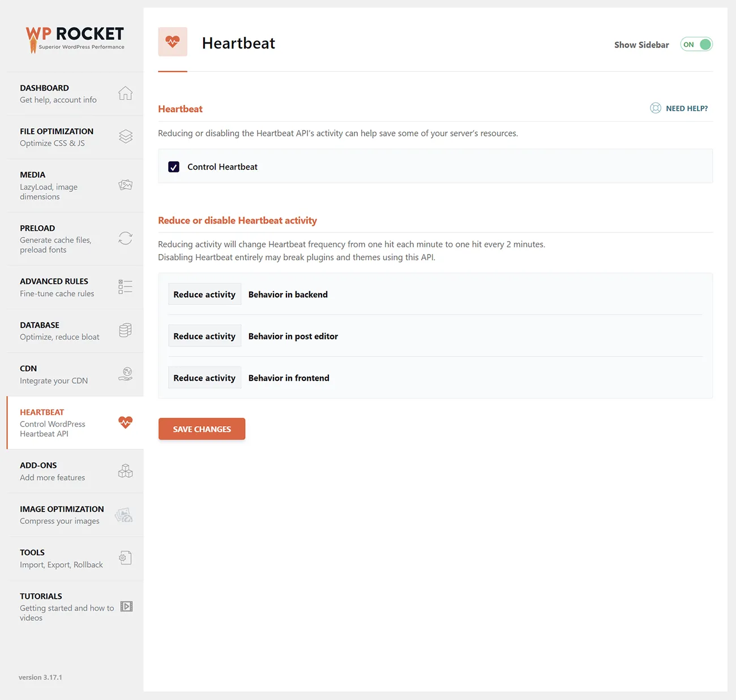
Task: Click the "Behavior in post editor" label
Action: pyautogui.click(x=293, y=336)
